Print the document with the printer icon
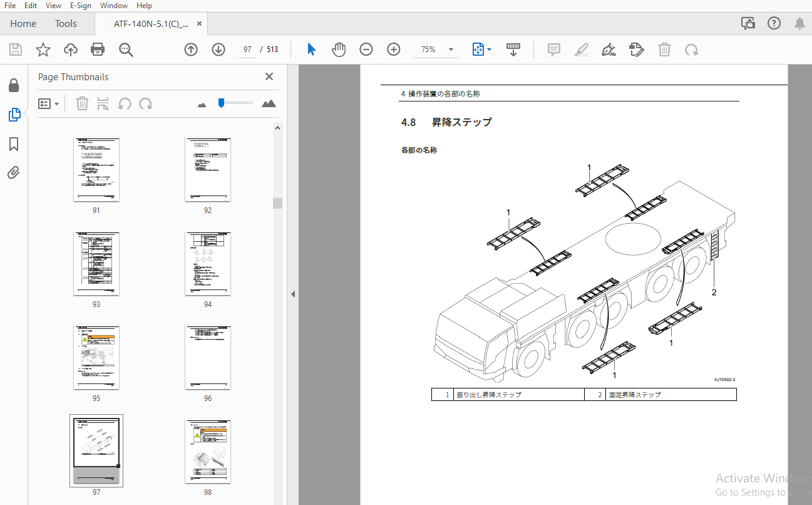This screenshot has height=505, width=812. click(98, 49)
